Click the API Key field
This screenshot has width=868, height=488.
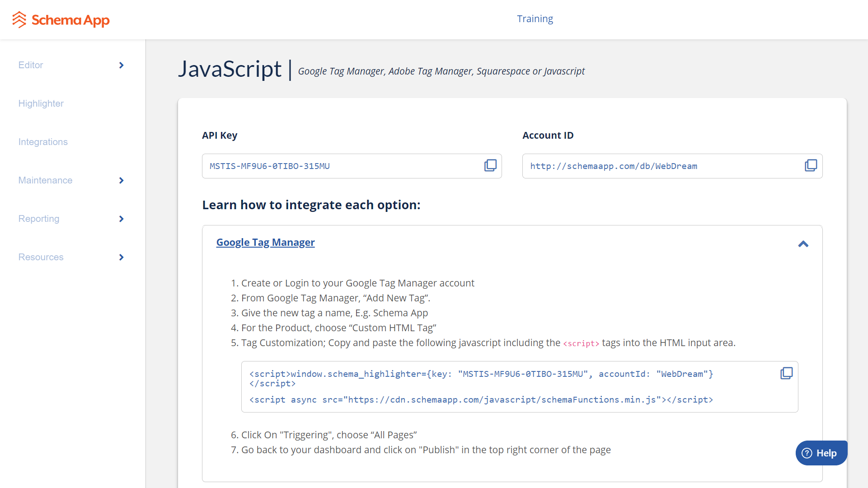(x=352, y=166)
